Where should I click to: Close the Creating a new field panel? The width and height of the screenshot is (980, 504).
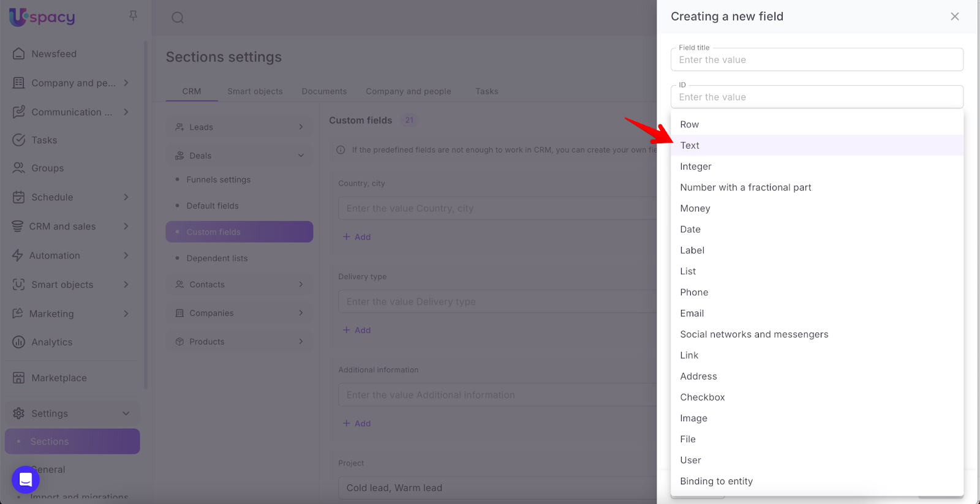[954, 17]
